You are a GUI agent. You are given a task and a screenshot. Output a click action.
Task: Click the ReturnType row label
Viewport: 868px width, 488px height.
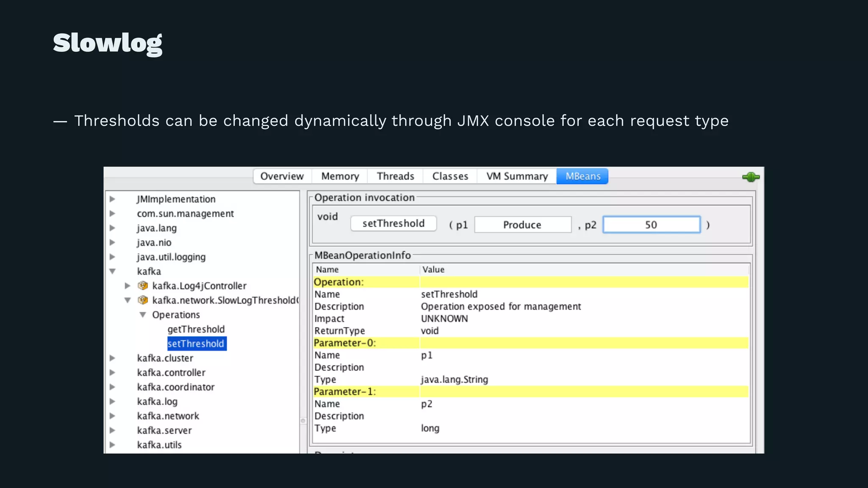click(x=339, y=331)
